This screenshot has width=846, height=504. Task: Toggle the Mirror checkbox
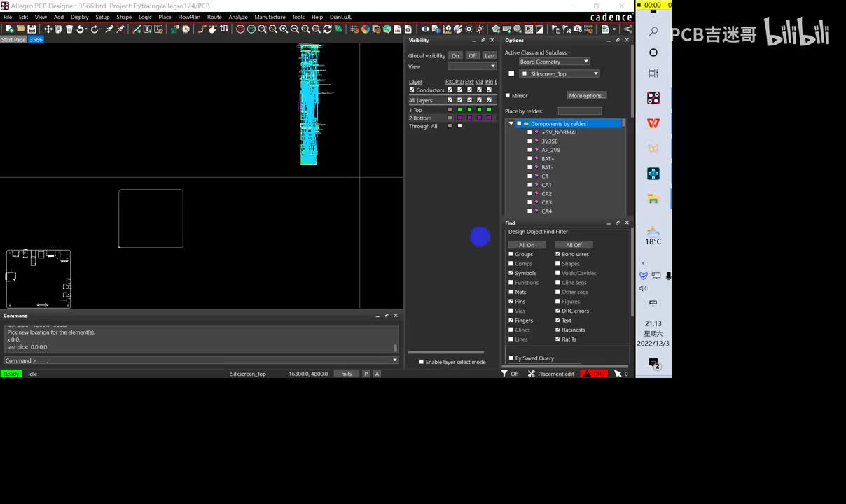508,96
